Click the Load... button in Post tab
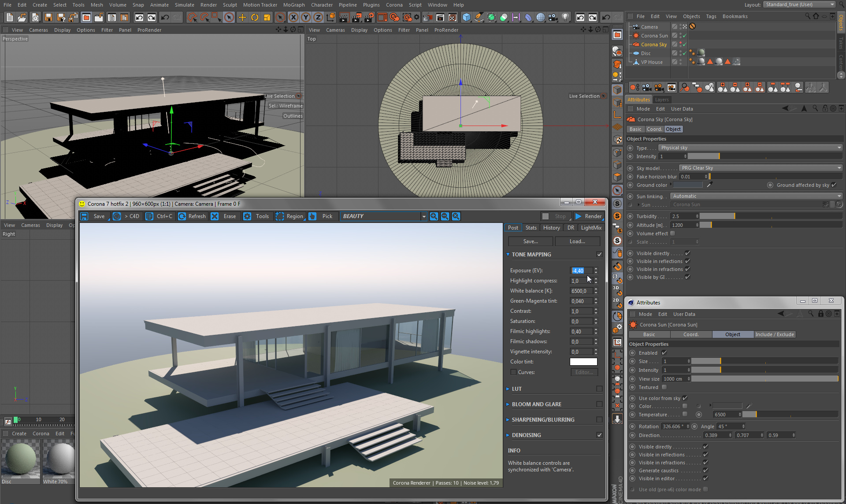 click(577, 241)
